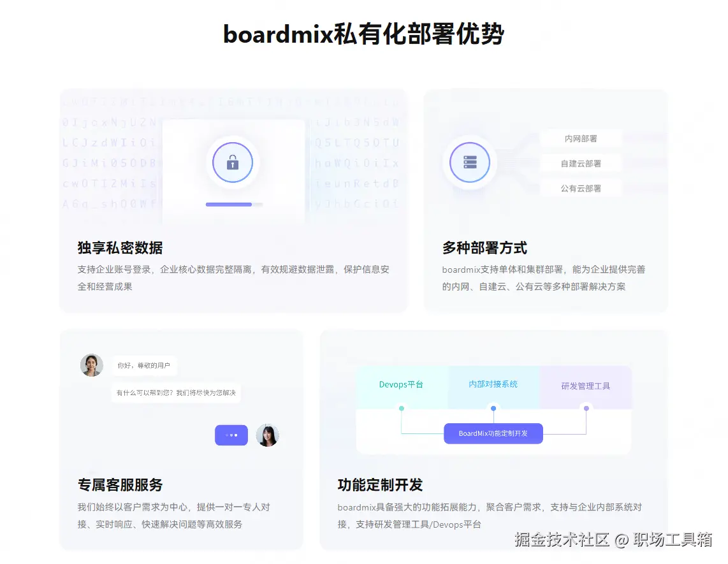Select the 自建云部署 option label
Viewport: 728px width, 564px height.
[x=581, y=163]
